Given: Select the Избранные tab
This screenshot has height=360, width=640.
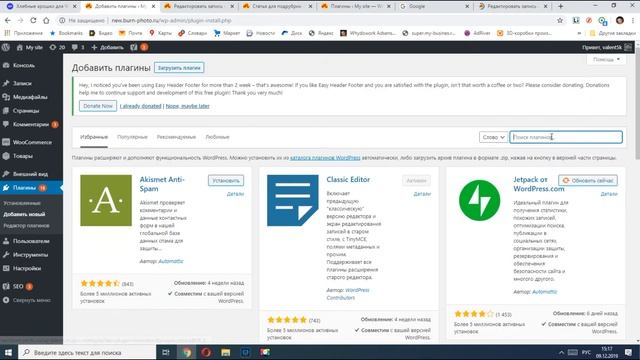Looking at the screenshot, I should point(94,137).
